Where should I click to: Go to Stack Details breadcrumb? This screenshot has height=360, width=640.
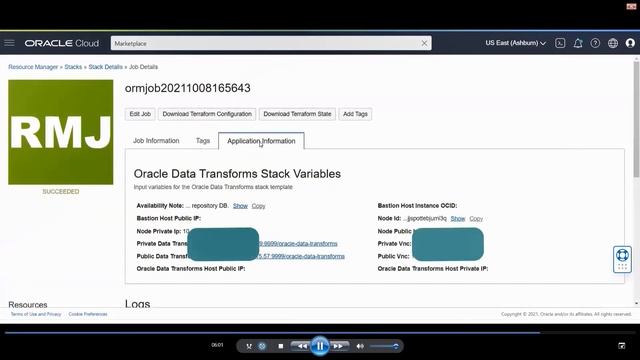(x=105, y=67)
